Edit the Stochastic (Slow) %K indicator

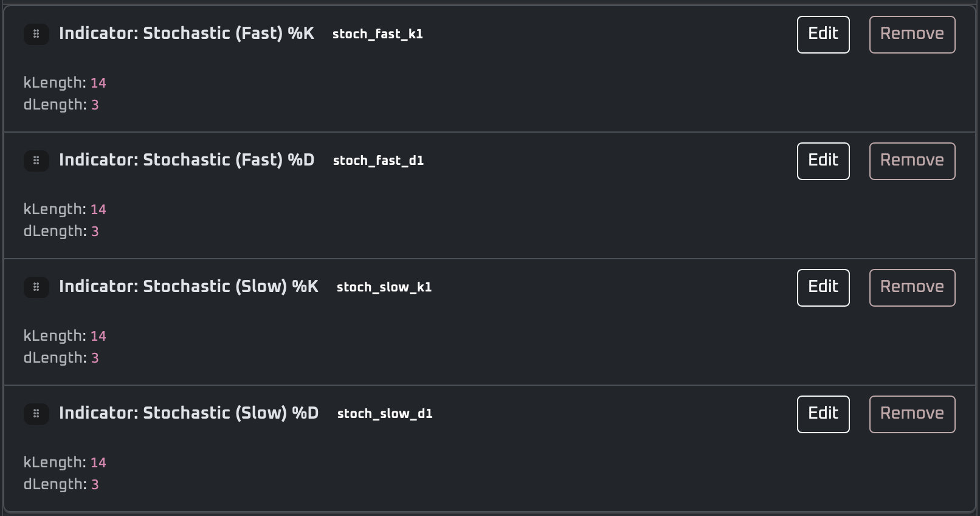tap(823, 288)
